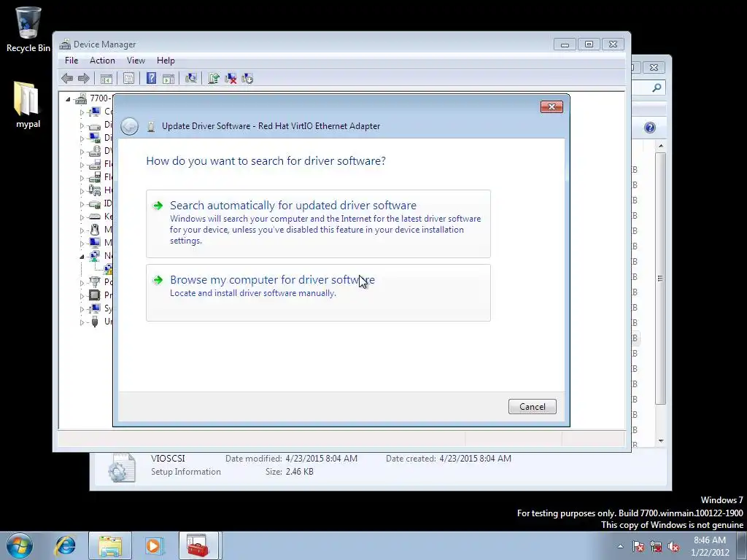Image resolution: width=747 pixels, height=560 pixels.
Task: Click the Explorer window scrollbar up arrow
Action: click(661, 146)
